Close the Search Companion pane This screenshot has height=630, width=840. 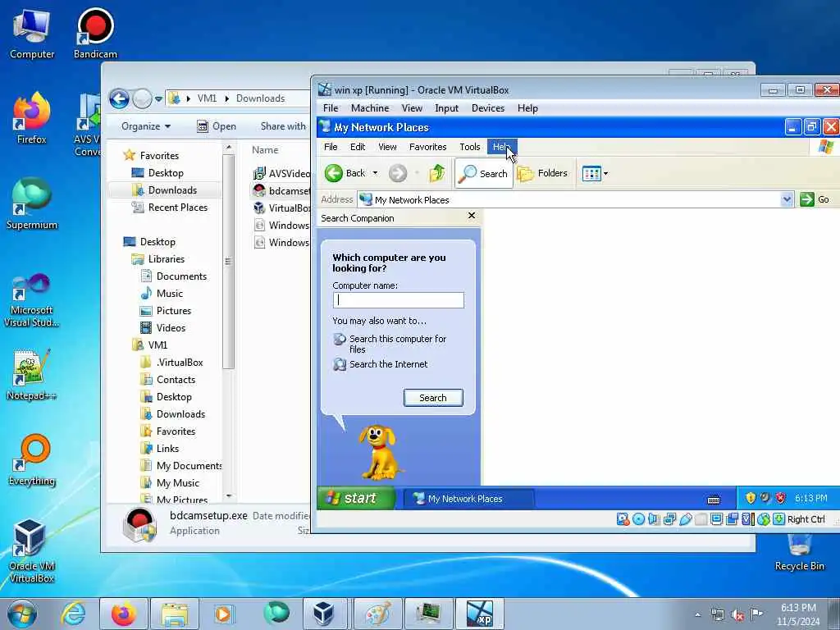tap(472, 216)
